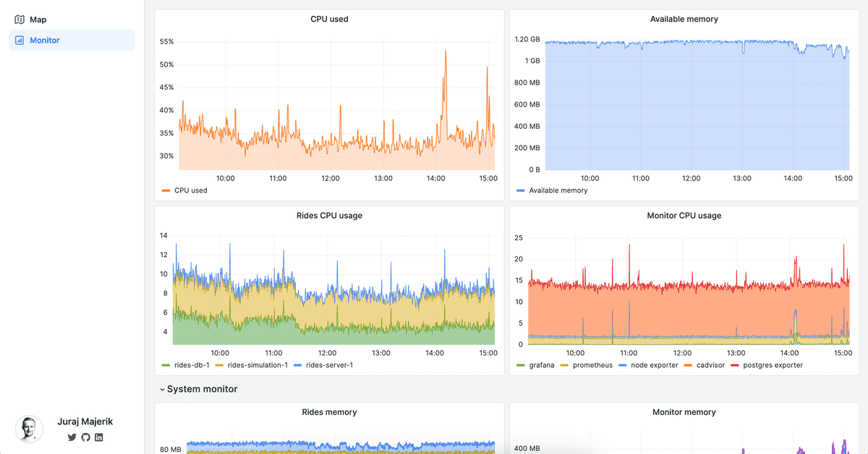Viewport: 868px width, 454px height.
Task: Open the CPU used panel title menu
Action: click(329, 20)
